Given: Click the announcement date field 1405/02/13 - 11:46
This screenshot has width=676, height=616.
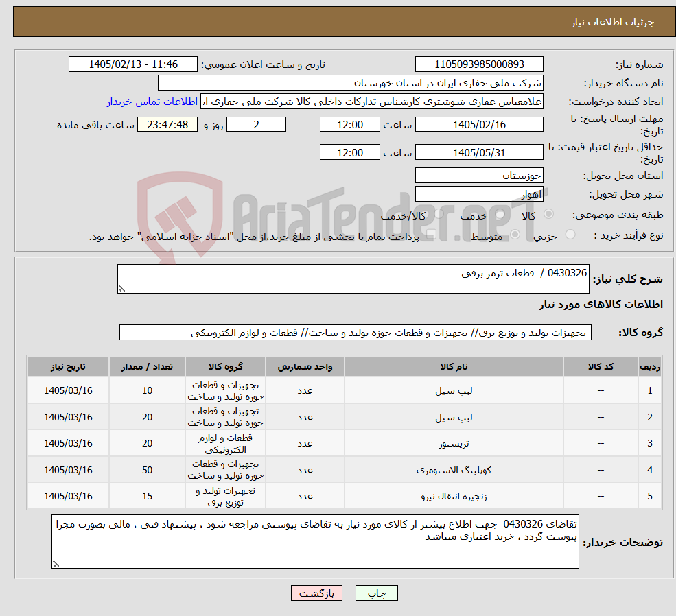Looking at the screenshot, I should 132,64.
